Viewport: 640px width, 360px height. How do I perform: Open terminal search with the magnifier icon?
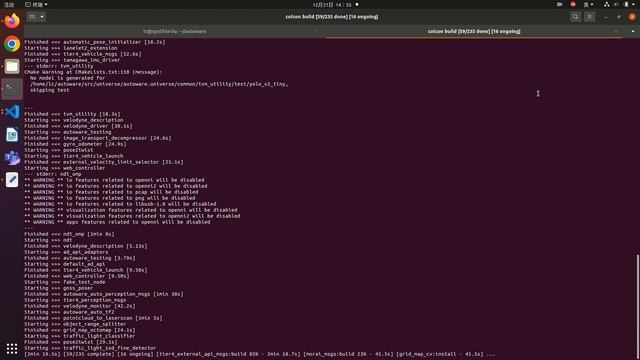[576, 17]
